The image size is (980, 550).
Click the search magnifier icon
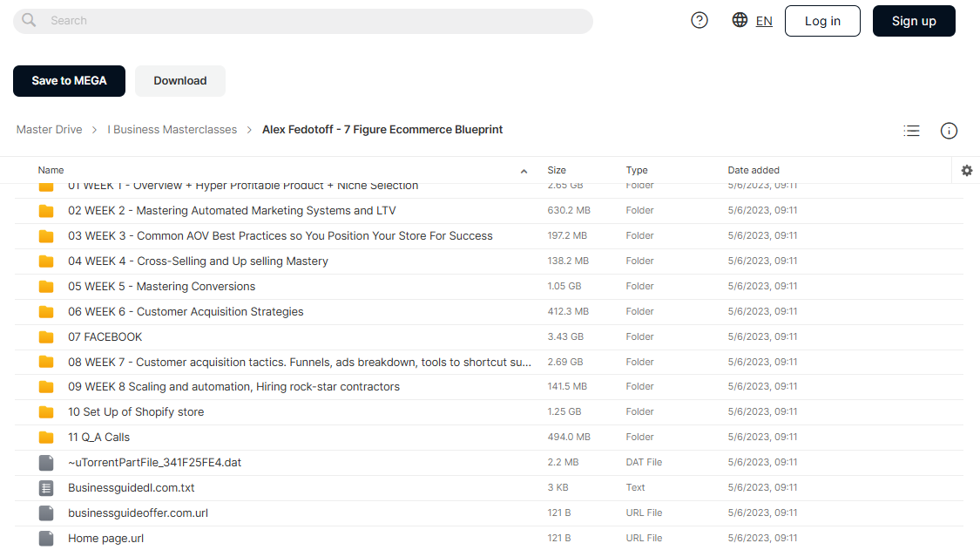[x=29, y=20]
